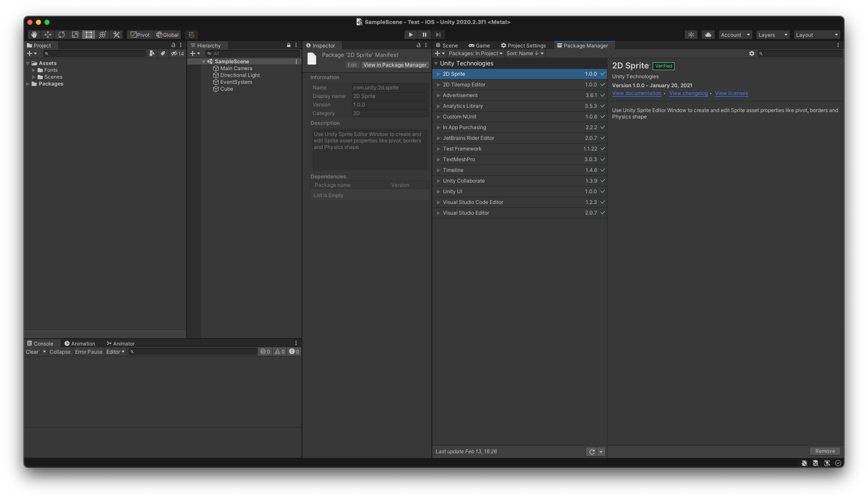
Task: Toggle grid snapping icon
Action: [191, 35]
